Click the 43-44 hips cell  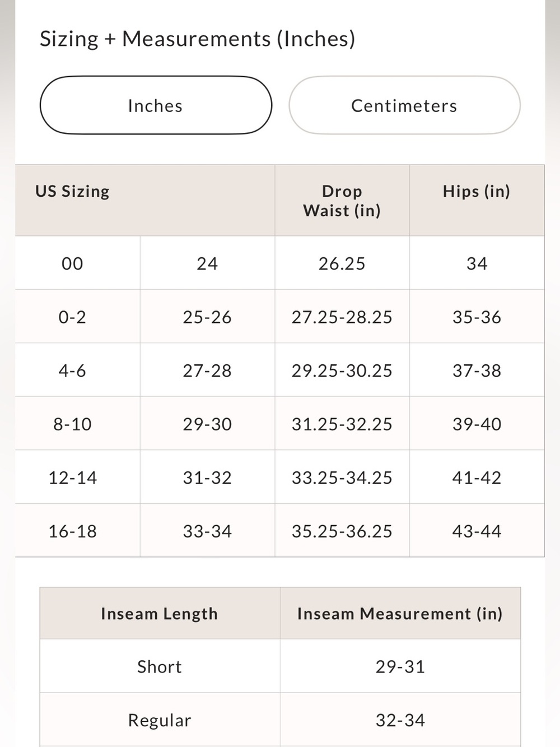[477, 531]
